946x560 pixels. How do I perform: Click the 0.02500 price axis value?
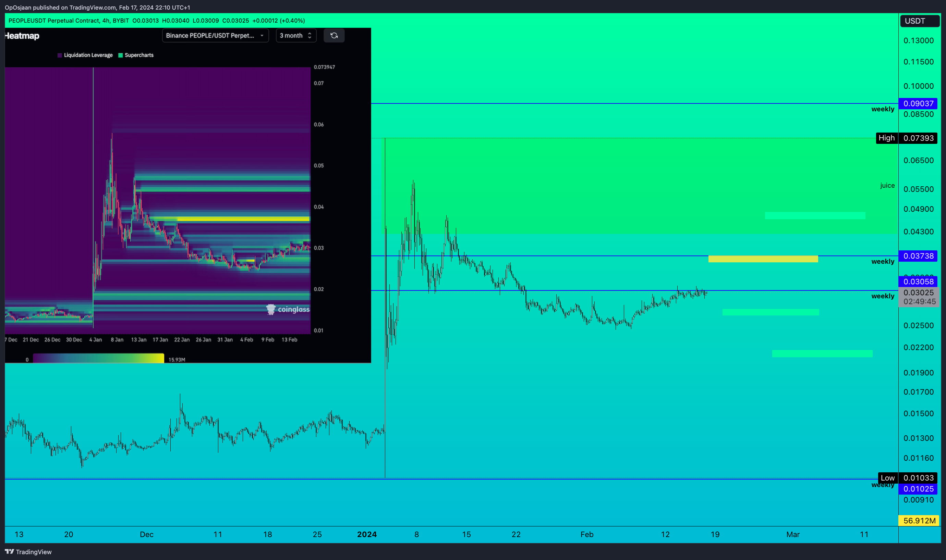pos(919,325)
